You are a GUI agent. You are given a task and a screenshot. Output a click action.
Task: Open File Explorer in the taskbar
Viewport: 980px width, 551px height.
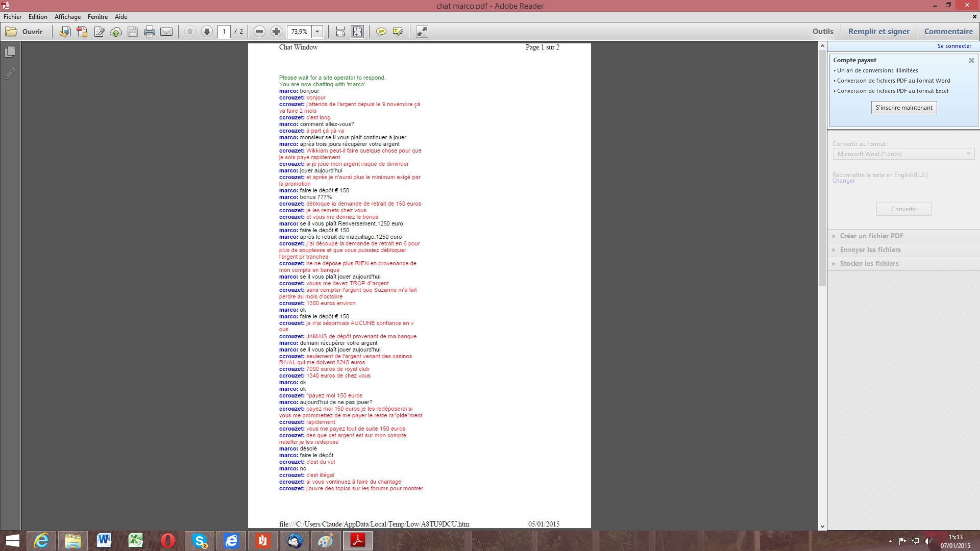[73, 541]
